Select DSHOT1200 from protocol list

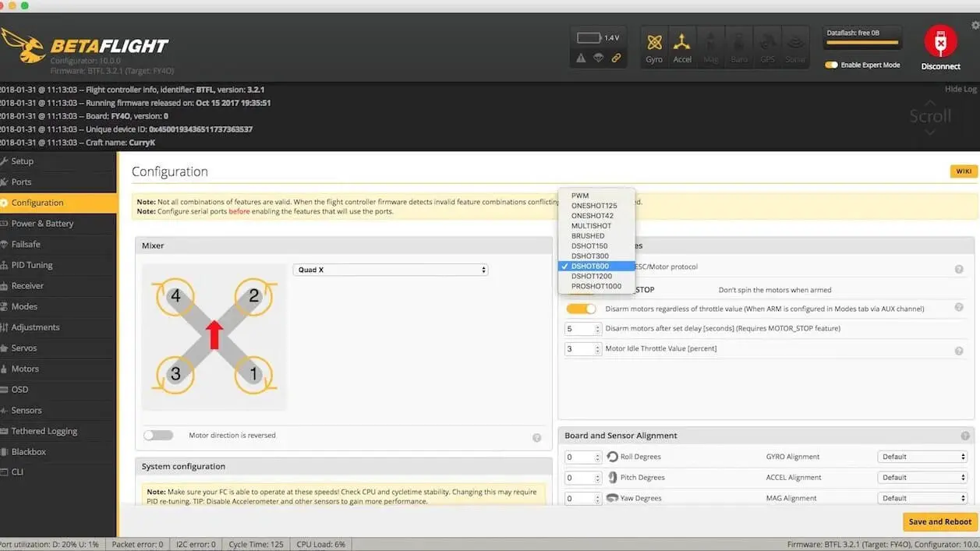click(x=591, y=276)
